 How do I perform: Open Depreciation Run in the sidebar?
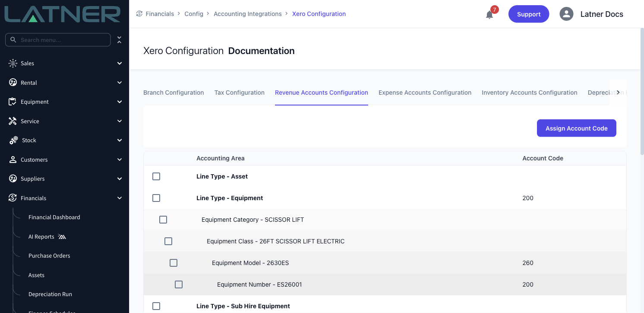click(50, 294)
